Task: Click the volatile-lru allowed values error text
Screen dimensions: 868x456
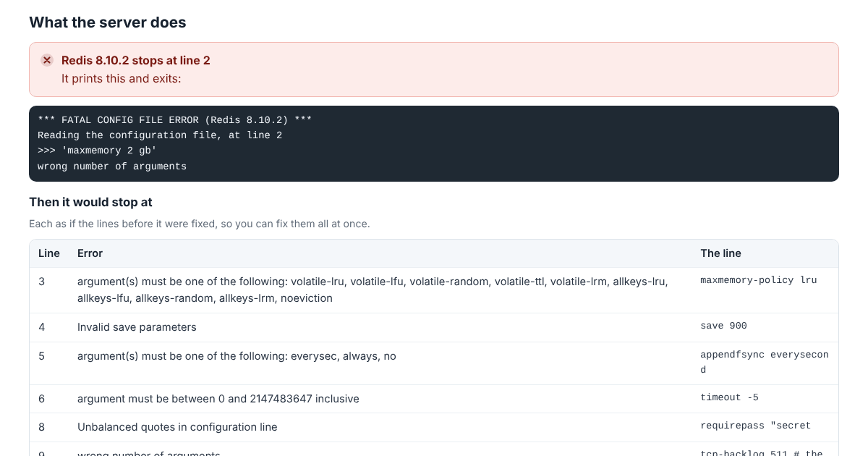Action: click(373, 290)
